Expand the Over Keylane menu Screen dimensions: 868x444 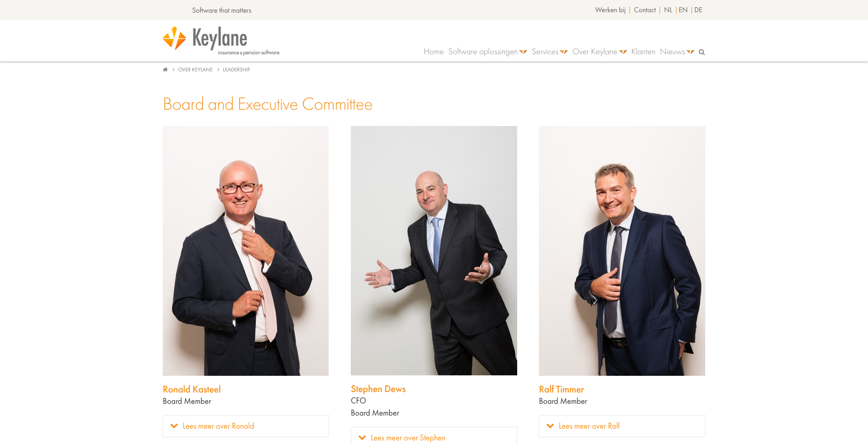click(x=599, y=52)
